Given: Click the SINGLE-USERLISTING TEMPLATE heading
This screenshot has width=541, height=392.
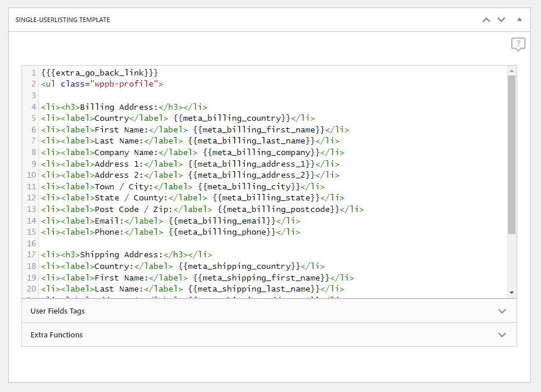Looking at the screenshot, I should (x=63, y=20).
